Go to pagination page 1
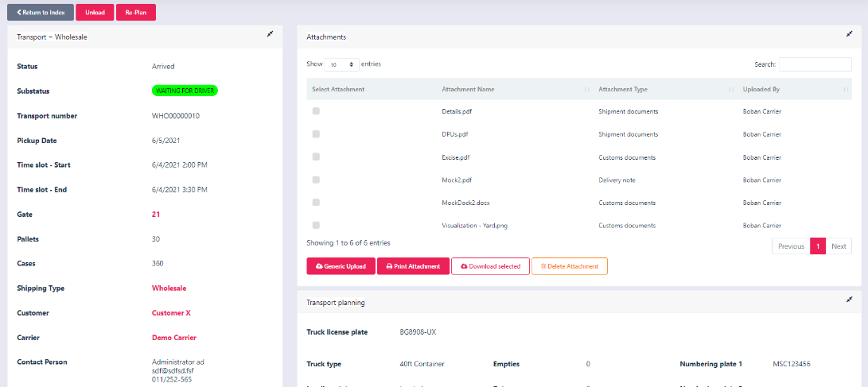 (817, 246)
